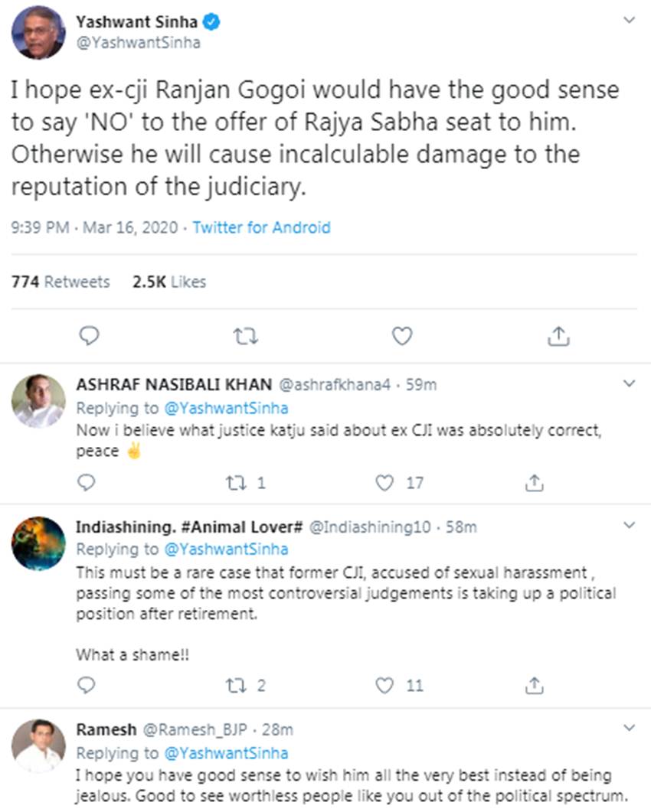Open the Twitter for Android link
The width and height of the screenshot is (651, 812).
point(261,227)
